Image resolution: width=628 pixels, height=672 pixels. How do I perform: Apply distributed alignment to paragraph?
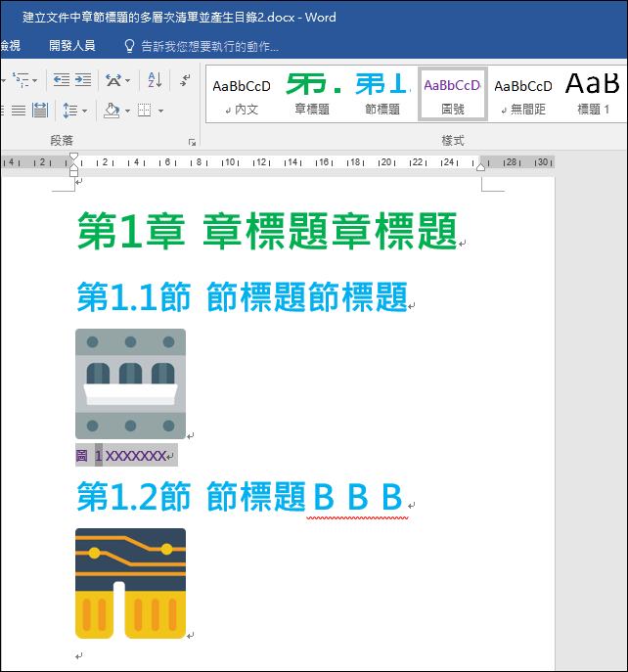(40, 111)
